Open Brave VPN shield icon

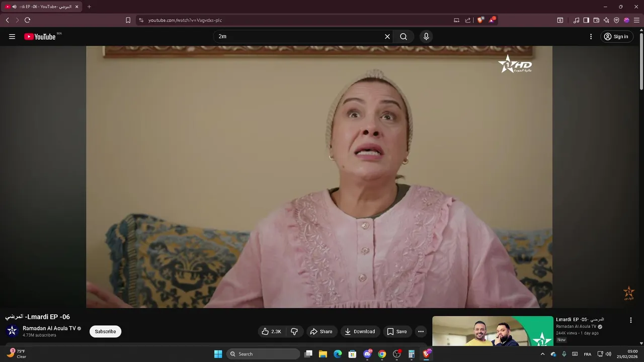[616, 20]
